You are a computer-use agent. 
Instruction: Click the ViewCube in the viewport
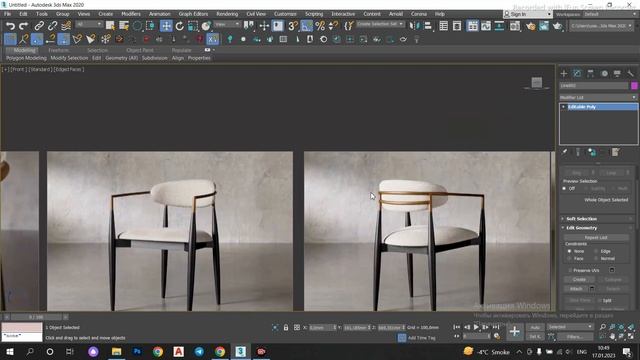tap(537, 82)
